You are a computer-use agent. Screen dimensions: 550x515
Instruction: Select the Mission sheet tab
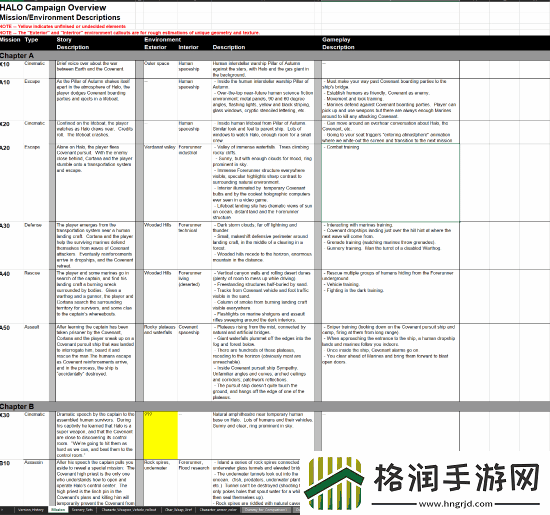click(x=58, y=510)
